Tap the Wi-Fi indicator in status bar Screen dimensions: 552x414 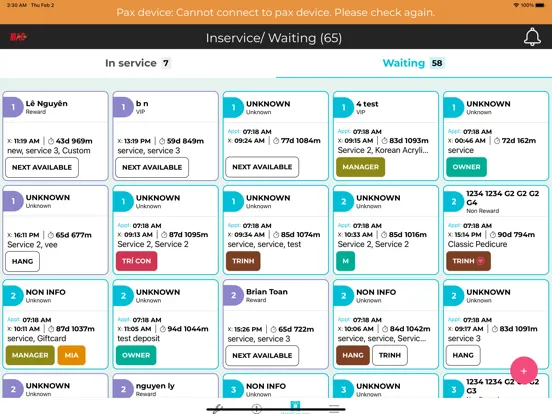[516, 5]
